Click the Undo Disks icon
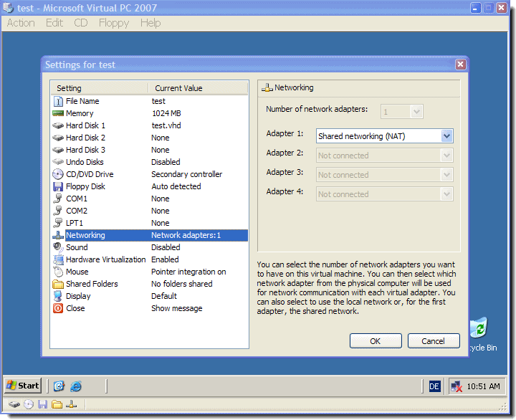Screen dimensions: 516x420 pyautogui.click(x=58, y=162)
